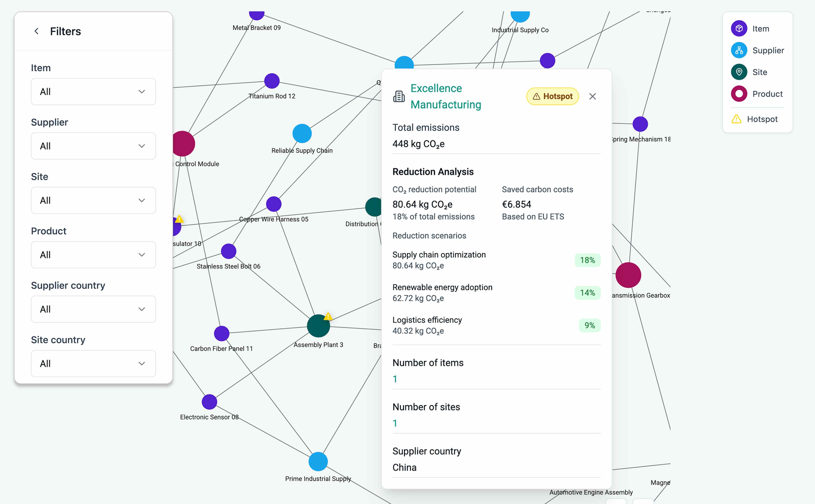Click the building icon beside Excellence Manufacturing
Screen dimensions: 815x504
pyautogui.click(x=399, y=96)
